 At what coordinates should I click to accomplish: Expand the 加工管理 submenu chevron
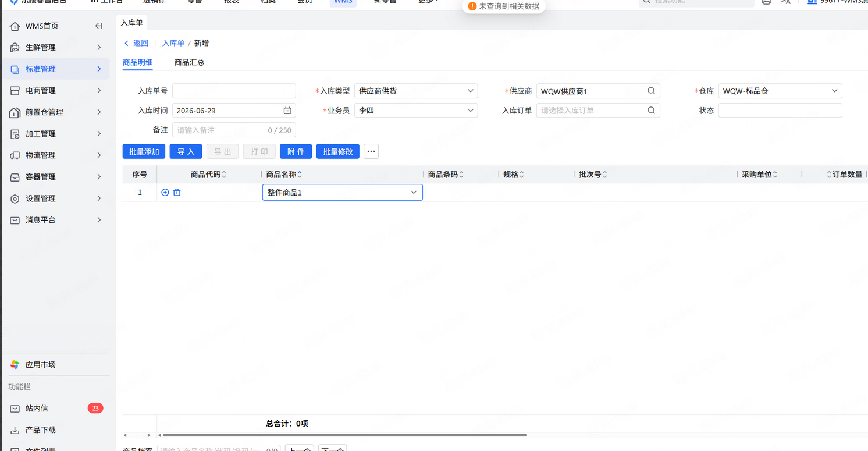click(x=99, y=134)
